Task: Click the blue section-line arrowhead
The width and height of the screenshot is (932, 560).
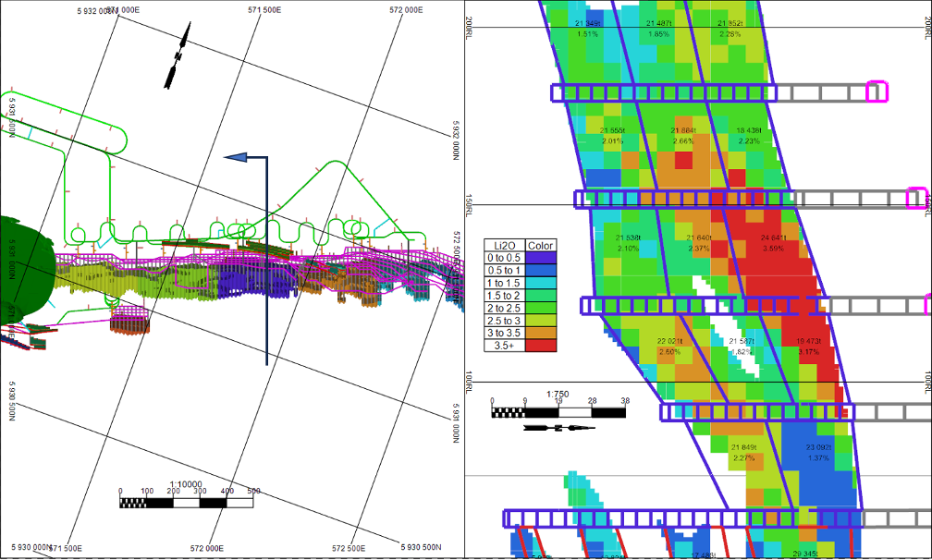Action: [237, 158]
